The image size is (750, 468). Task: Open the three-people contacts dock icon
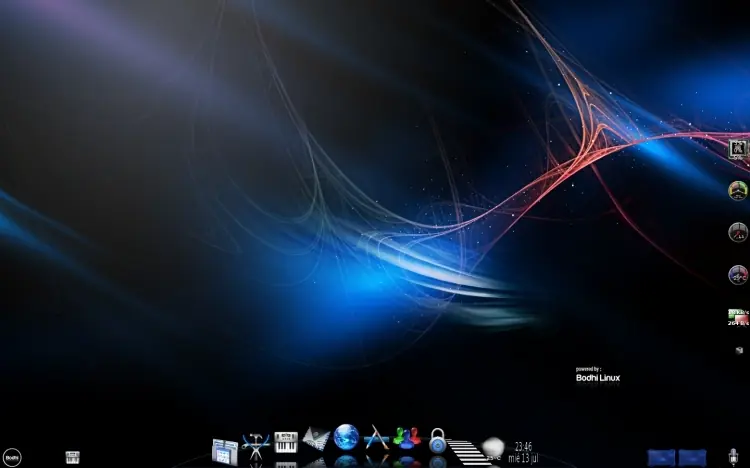click(407, 438)
